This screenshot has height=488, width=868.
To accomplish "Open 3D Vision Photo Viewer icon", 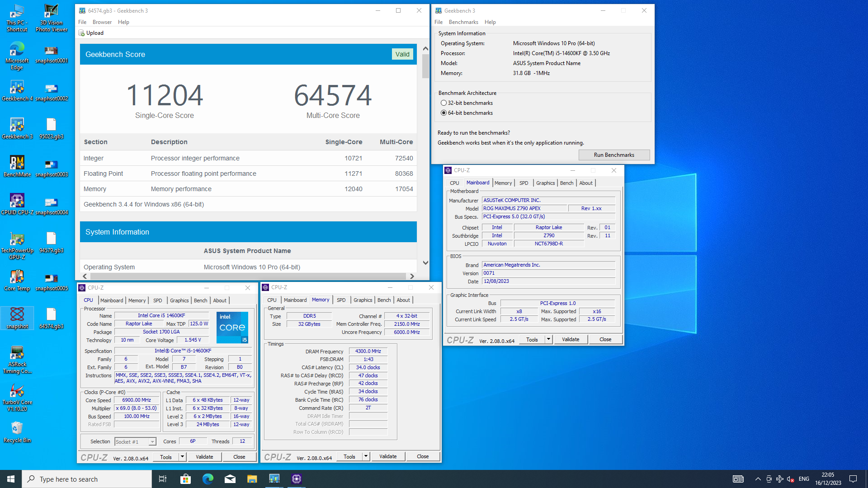I will [51, 18].
